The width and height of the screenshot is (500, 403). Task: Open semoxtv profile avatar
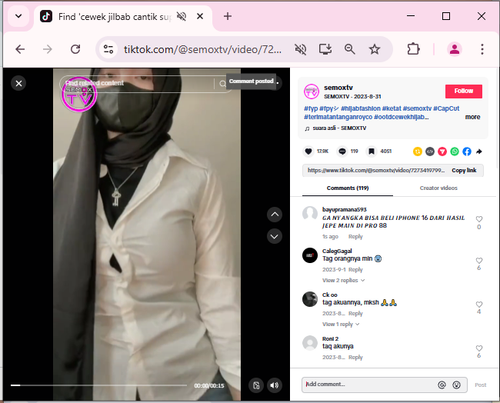[x=311, y=92]
